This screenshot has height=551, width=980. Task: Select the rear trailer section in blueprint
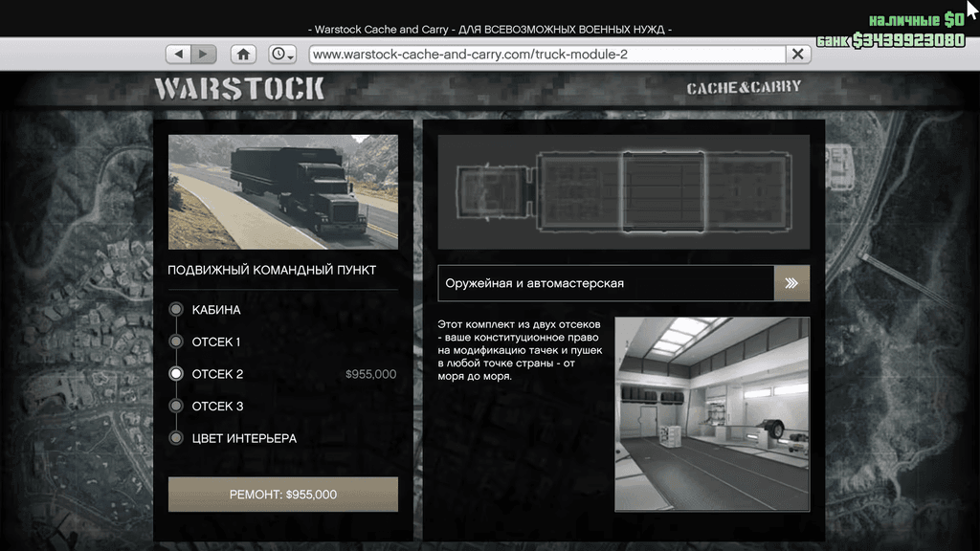(748, 191)
